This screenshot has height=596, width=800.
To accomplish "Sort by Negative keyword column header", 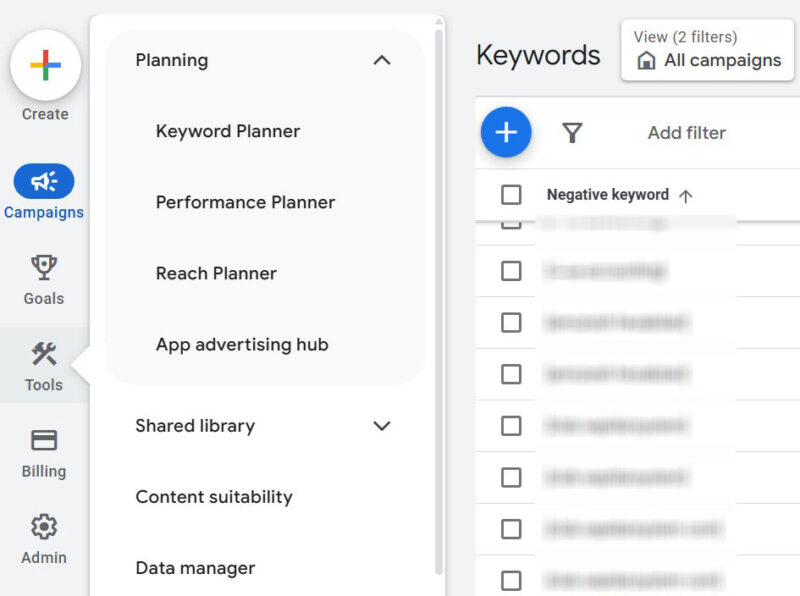I will (608, 195).
